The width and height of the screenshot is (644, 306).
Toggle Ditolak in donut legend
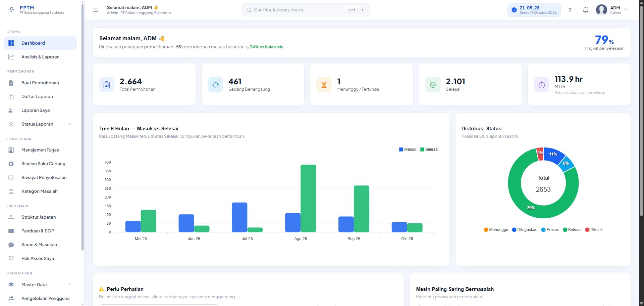pyautogui.click(x=594, y=230)
